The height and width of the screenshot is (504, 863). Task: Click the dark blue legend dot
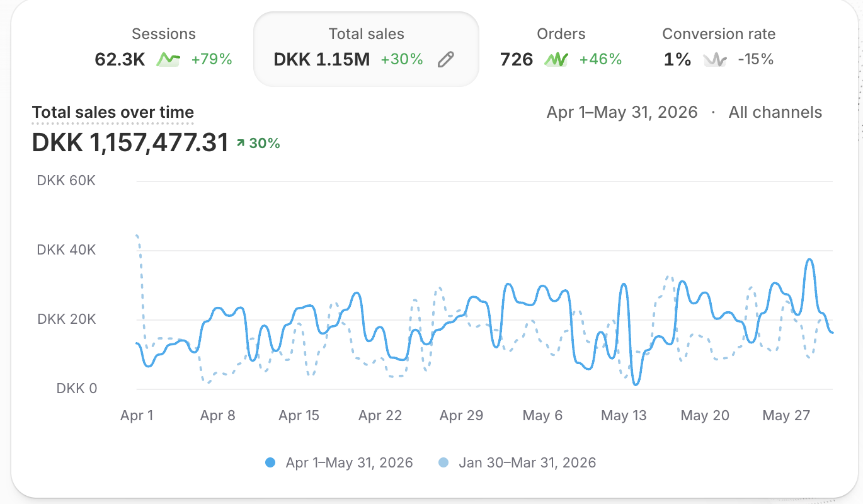pos(271,463)
